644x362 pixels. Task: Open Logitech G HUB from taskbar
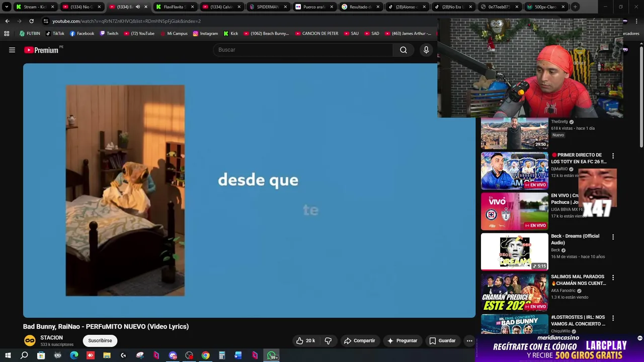click(123, 355)
